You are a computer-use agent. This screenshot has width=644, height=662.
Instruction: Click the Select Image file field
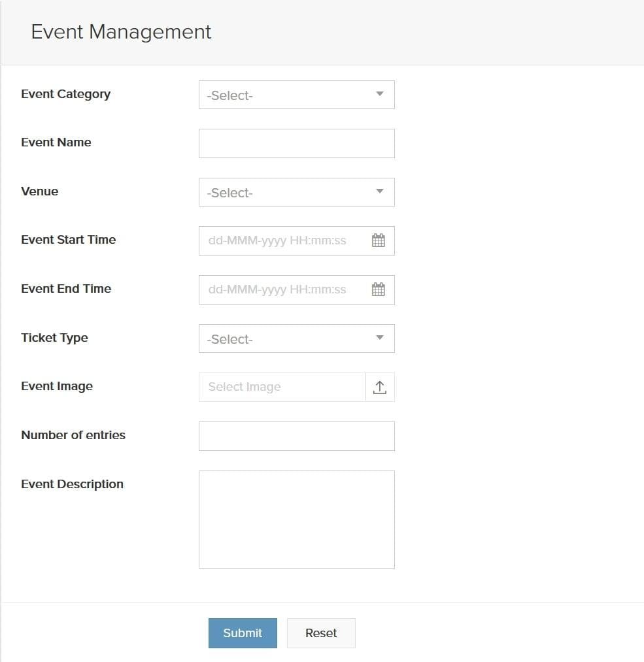click(282, 387)
